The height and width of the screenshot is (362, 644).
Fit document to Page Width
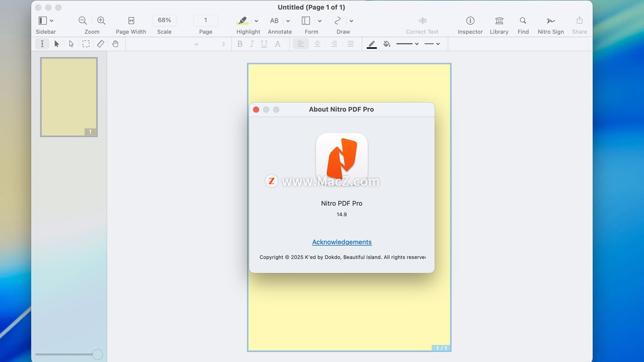(131, 20)
